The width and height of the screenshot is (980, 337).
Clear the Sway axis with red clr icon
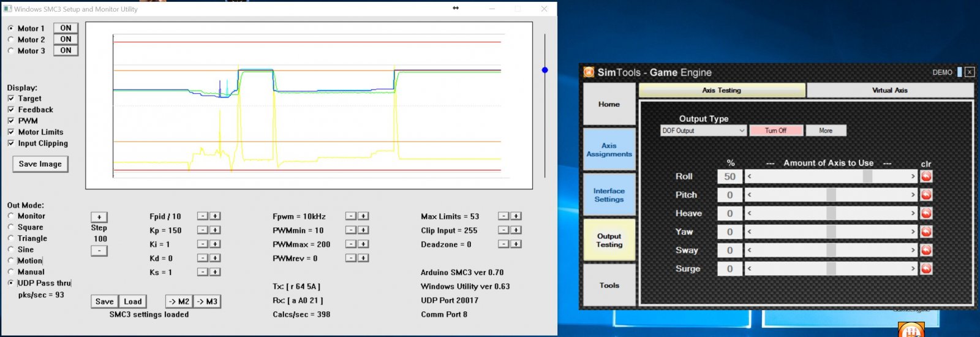click(x=926, y=250)
